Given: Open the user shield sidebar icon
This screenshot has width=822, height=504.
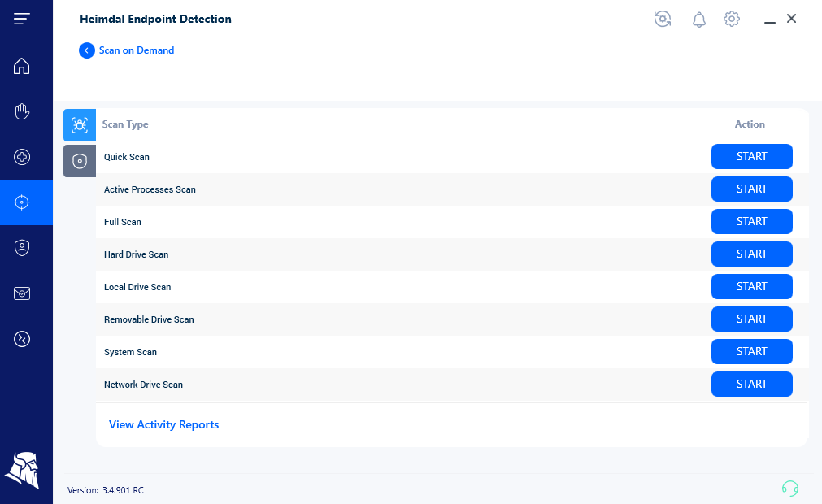Looking at the screenshot, I should [x=21, y=248].
